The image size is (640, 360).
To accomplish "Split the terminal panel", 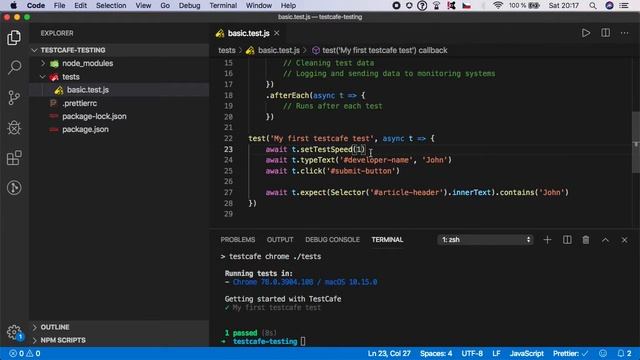I will [567, 240].
